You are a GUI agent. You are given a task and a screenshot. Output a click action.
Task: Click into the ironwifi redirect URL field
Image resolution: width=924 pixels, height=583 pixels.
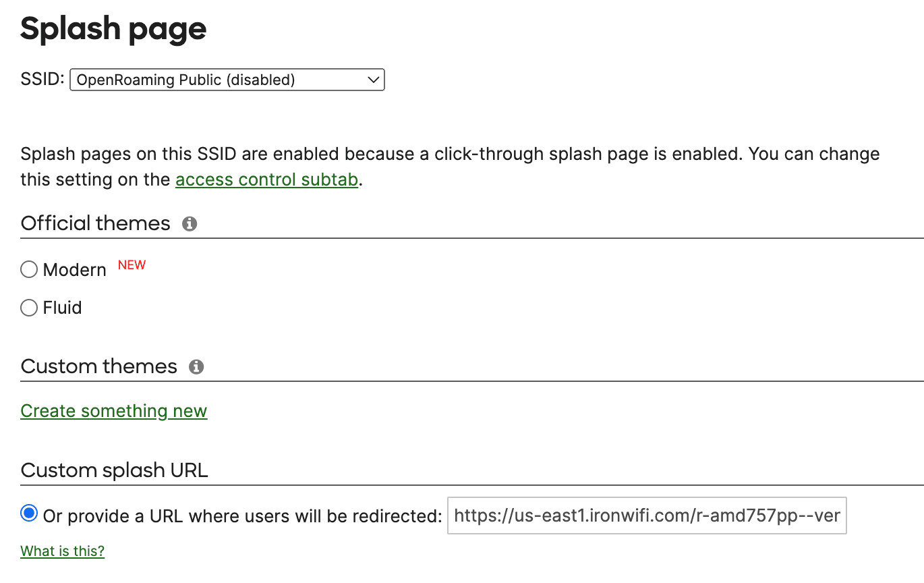coord(647,516)
